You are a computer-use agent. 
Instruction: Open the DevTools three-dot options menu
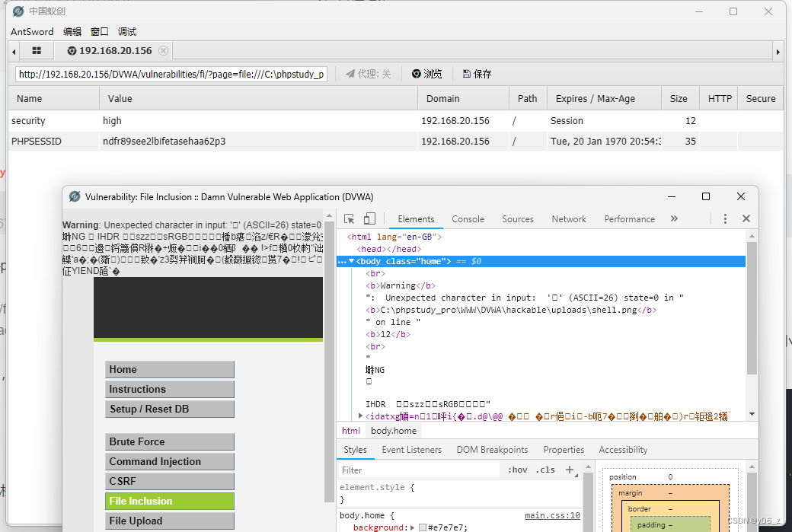point(725,218)
